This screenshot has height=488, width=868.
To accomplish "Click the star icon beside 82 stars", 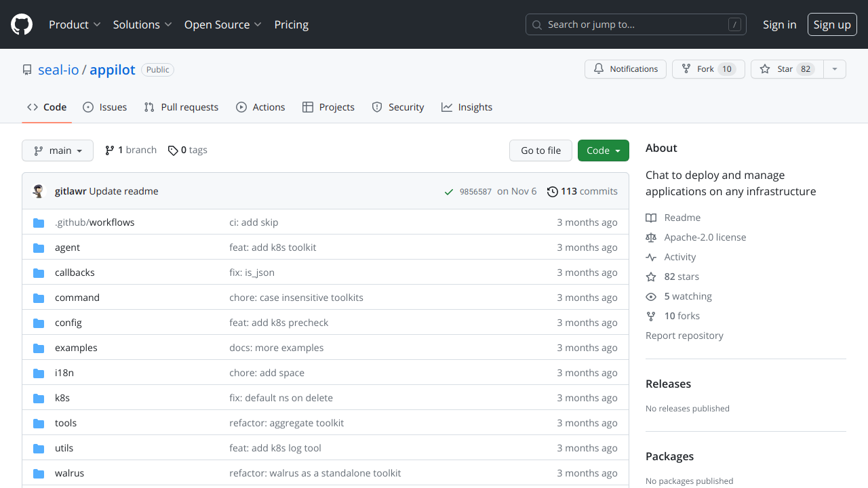I will (651, 277).
